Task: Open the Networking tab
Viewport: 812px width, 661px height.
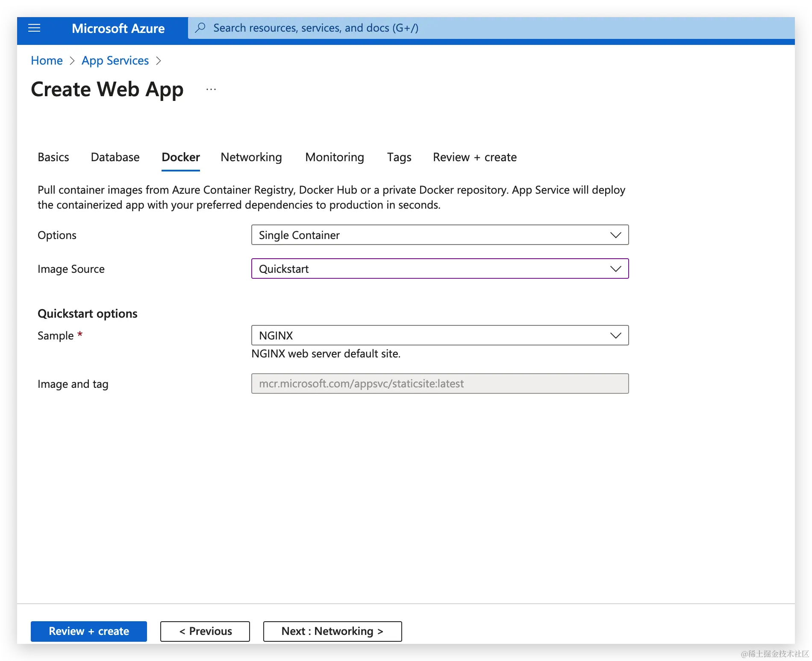Action: [251, 157]
